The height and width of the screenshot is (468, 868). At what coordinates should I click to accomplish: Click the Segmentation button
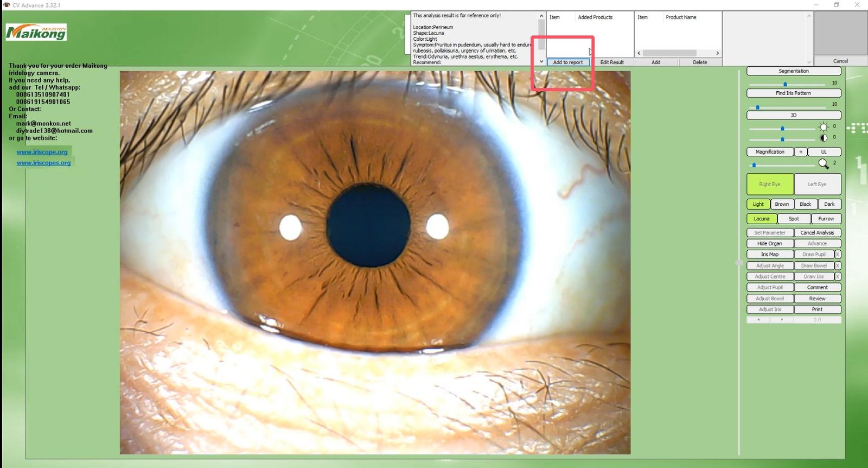point(794,71)
